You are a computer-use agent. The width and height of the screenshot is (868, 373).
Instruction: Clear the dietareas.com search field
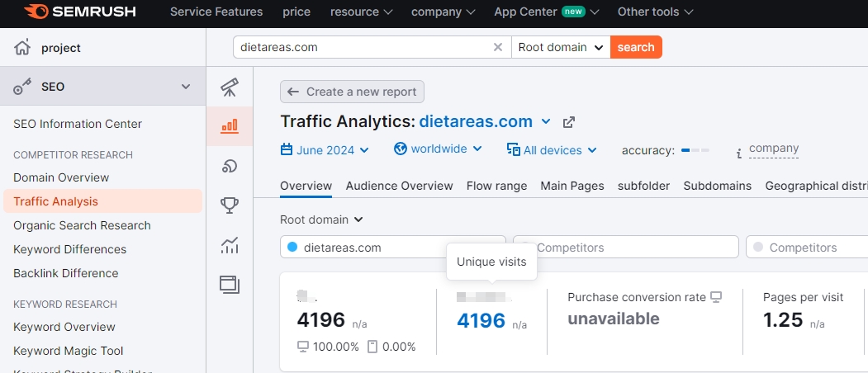pyautogui.click(x=498, y=47)
